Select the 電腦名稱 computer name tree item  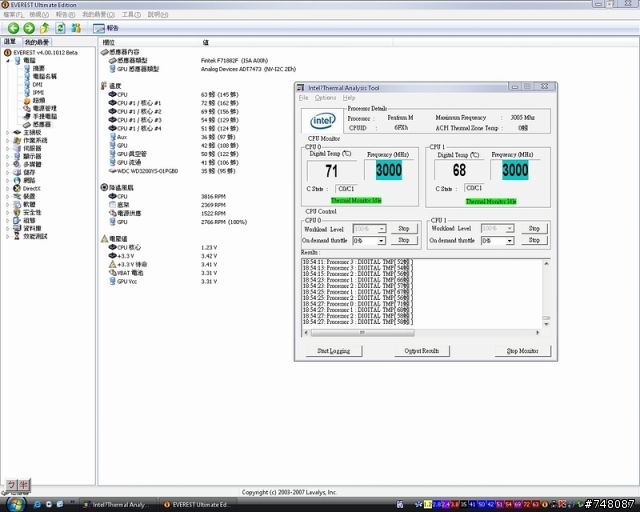coord(44,76)
